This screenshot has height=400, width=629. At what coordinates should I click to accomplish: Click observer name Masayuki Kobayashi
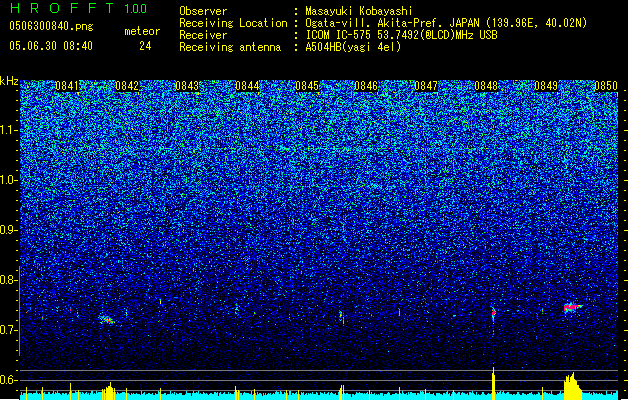(359, 11)
